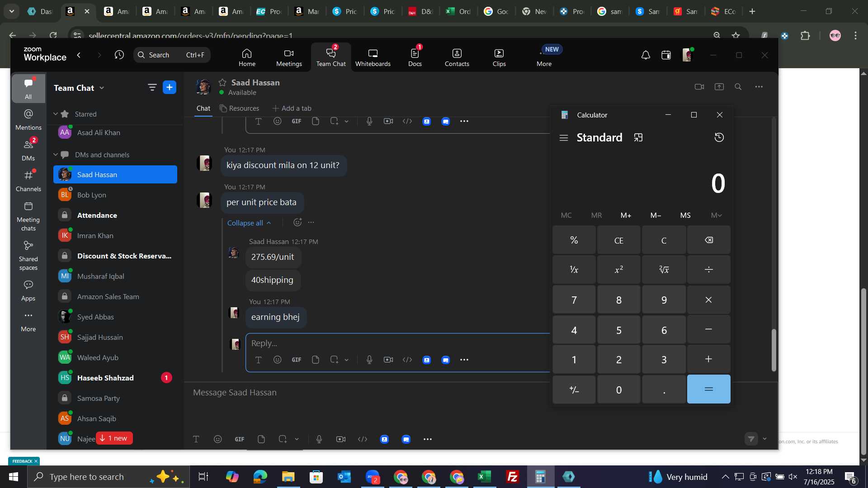Viewport: 868px width, 488px height.
Task: Search within this chat
Action: [x=738, y=87]
